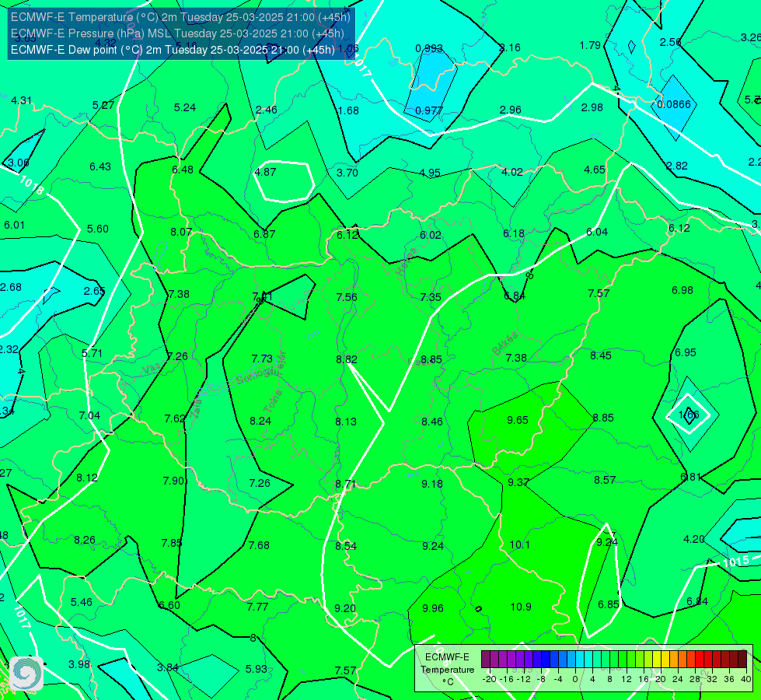This screenshot has width=761, height=700.
Task: Click the 8.57 temperature value
Action: [605, 480]
